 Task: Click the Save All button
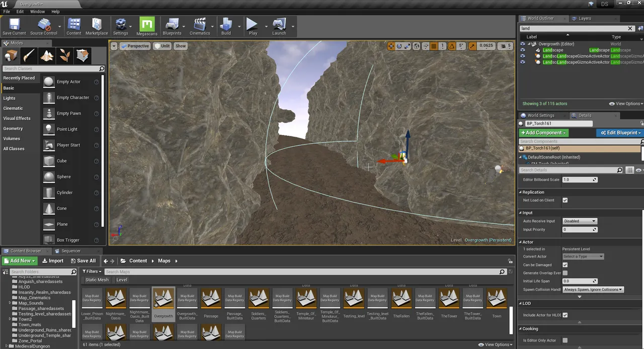point(83,261)
